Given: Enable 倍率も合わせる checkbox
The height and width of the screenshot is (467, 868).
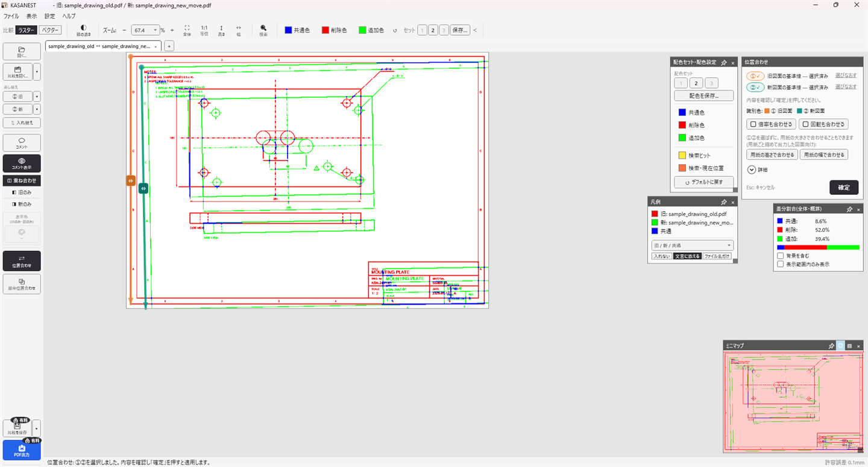Looking at the screenshot, I should 771,124.
